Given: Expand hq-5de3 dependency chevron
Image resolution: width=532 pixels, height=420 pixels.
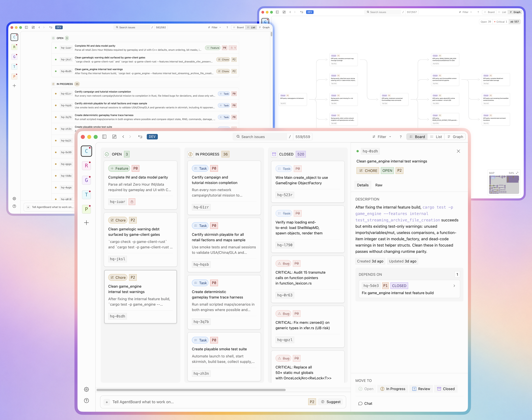Looking at the screenshot, I should [454, 286].
